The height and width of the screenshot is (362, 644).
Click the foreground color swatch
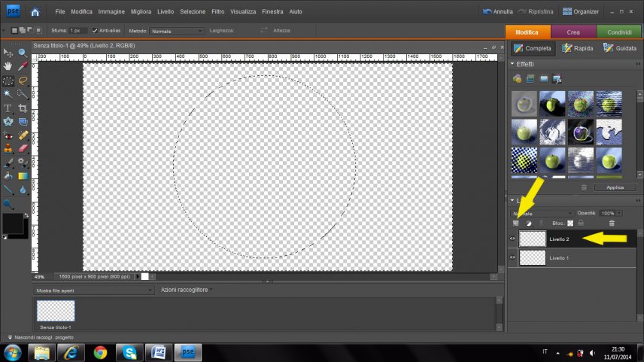click(x=13, y=224)
